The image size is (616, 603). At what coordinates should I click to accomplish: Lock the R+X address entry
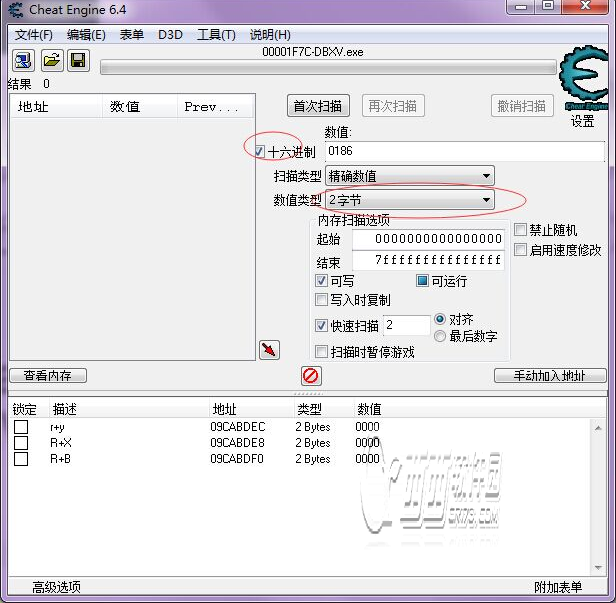pos(21,443)
